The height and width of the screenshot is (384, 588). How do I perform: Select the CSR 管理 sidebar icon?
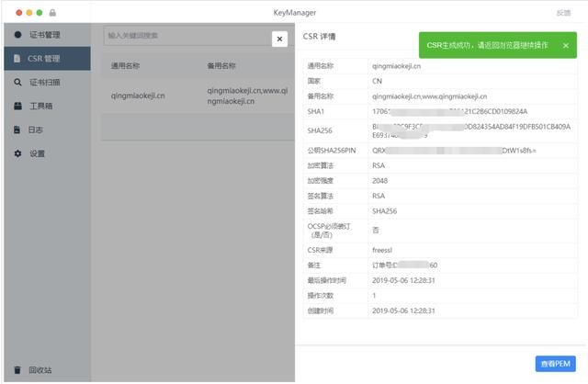(17, 59)
